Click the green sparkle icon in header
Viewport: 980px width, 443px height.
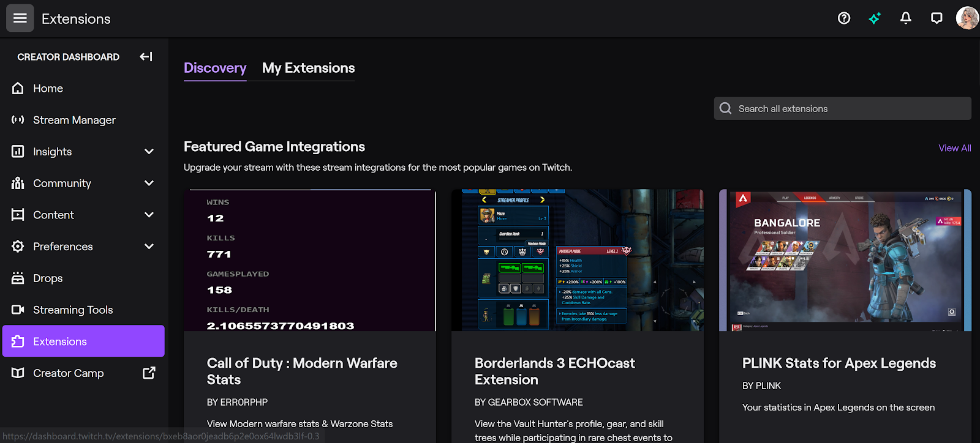click(875, 18)
